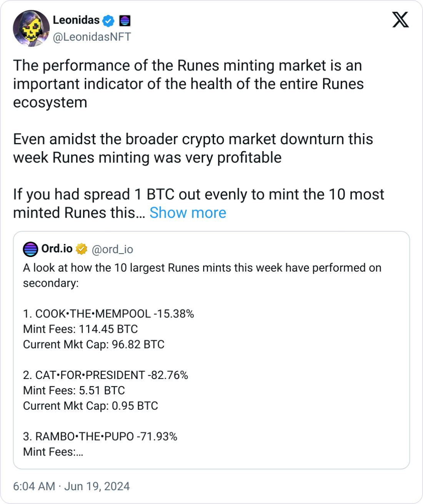Click the CAT•FOR•PRESIDENT entry line
The image size is (423, 504).
point(105,375)
